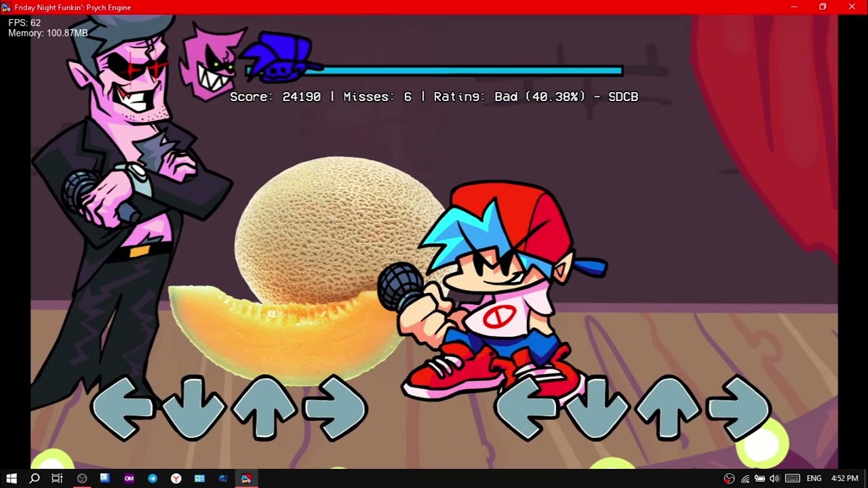Open the Windows Start menu

pyautogui.click(x=12, y=479)
